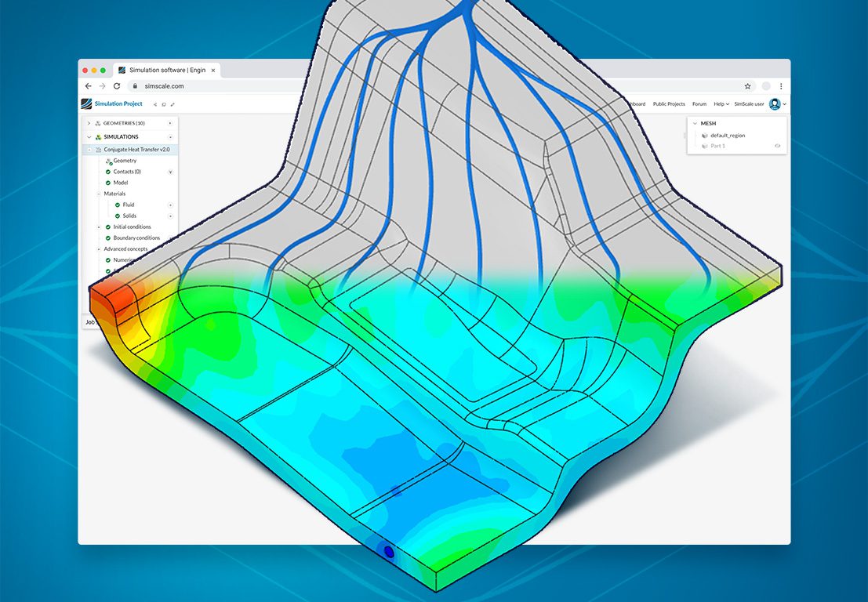Open the comment icon beside Simulation Project
The image size is (868, 602).
[x=164, y=104]
